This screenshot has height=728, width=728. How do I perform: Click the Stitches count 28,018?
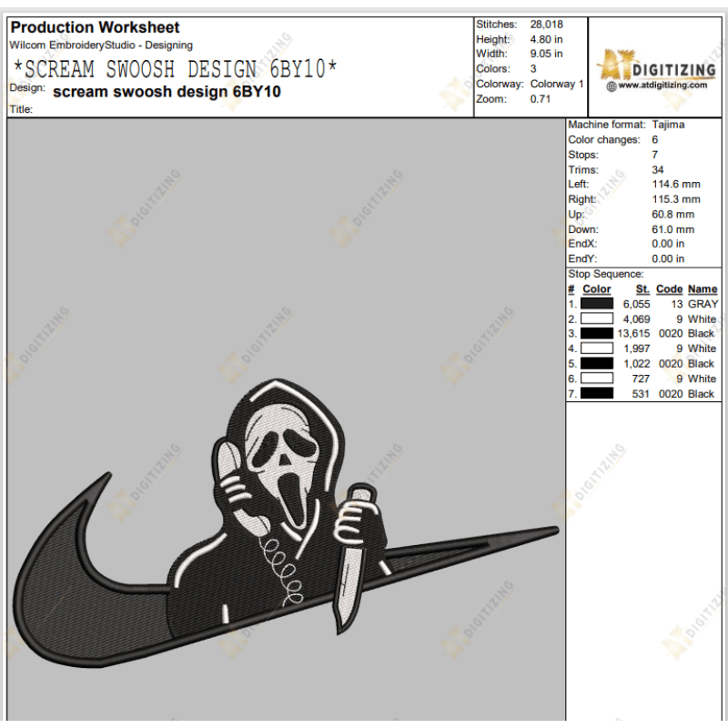pos(546,23)
